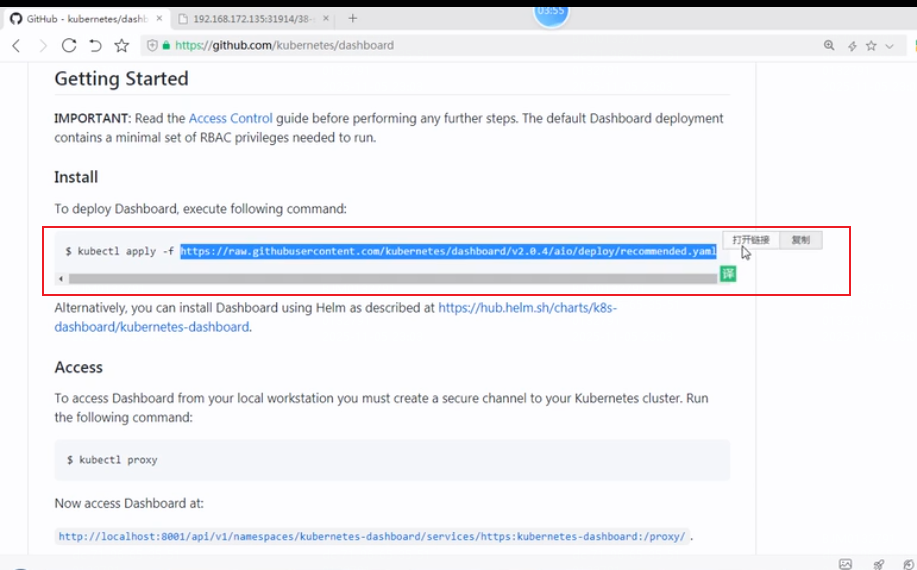Click 复制 (copy) popup button
The image size is (917, 570).
801,240
